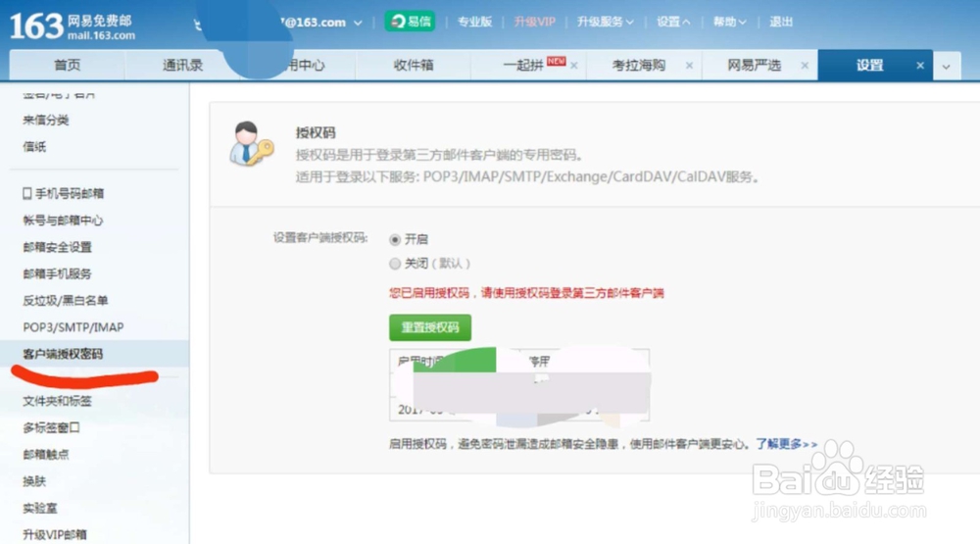Image resolution: width=980 pixels, height=544 pixels.
Task: Open 升级VIP邮箱 in sidebar
Action: pyautogui.click(x=54, y=535)
